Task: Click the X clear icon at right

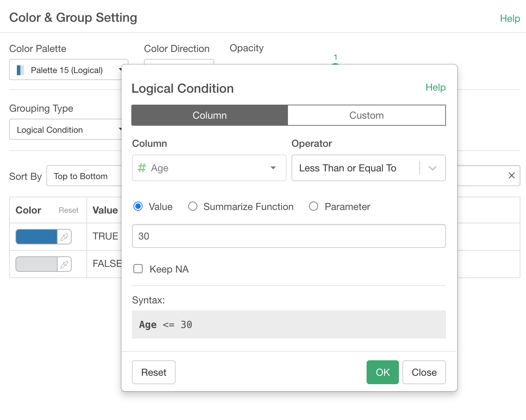Action: (x=512, y=176)
